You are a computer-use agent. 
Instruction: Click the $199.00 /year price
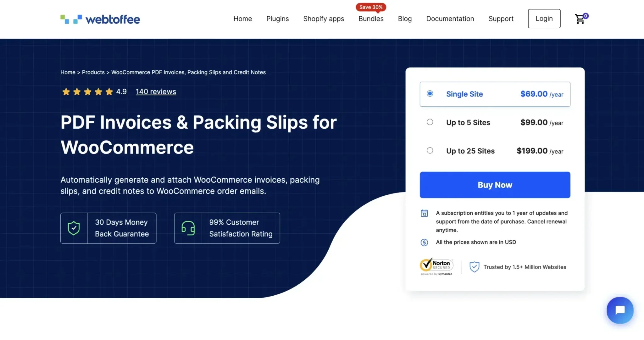coord(540,151)
